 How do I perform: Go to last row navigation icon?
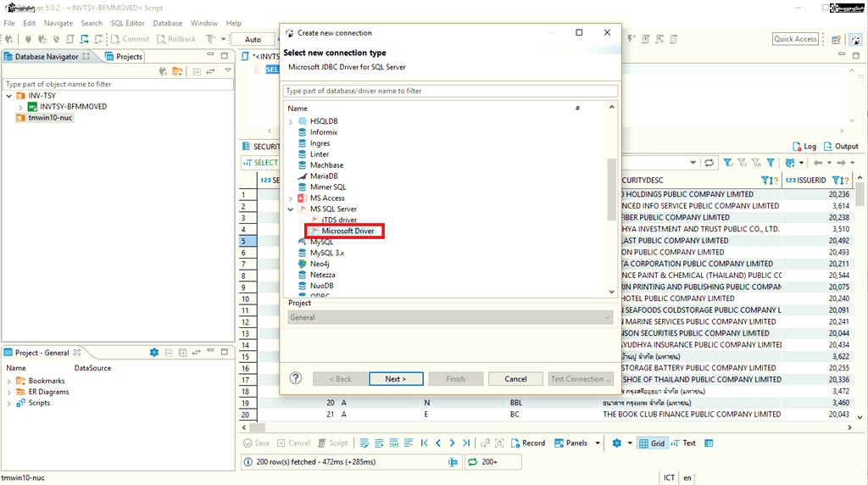[467, 443]
